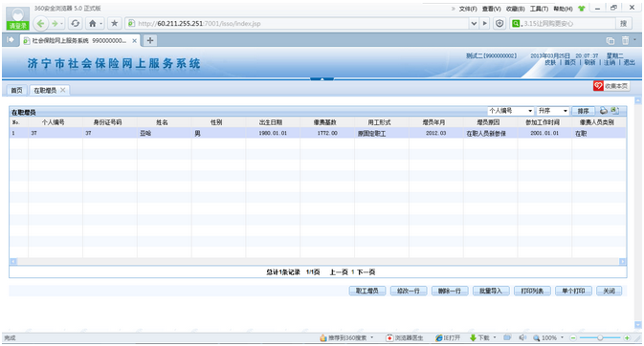Open 浏览器医生 in the status bar
Viewport: 644px width, 346px height.
[405, 337]
